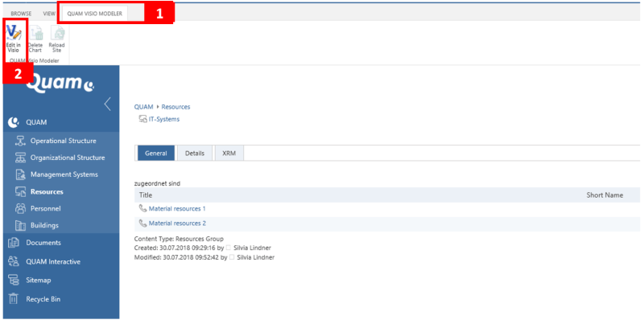This screenshot has width=644, height=324.
Task: Click the QUAM breadcrumb link
Action: [143, 107]
